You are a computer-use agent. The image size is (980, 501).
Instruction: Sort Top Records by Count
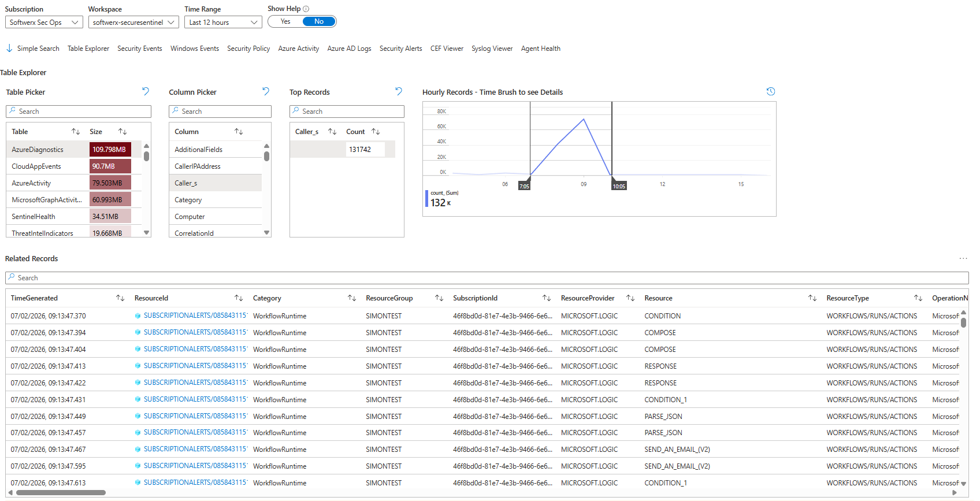coord(376,132)
